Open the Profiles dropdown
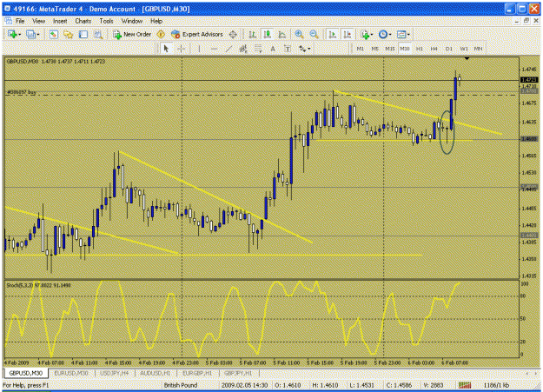 (33, 34)
